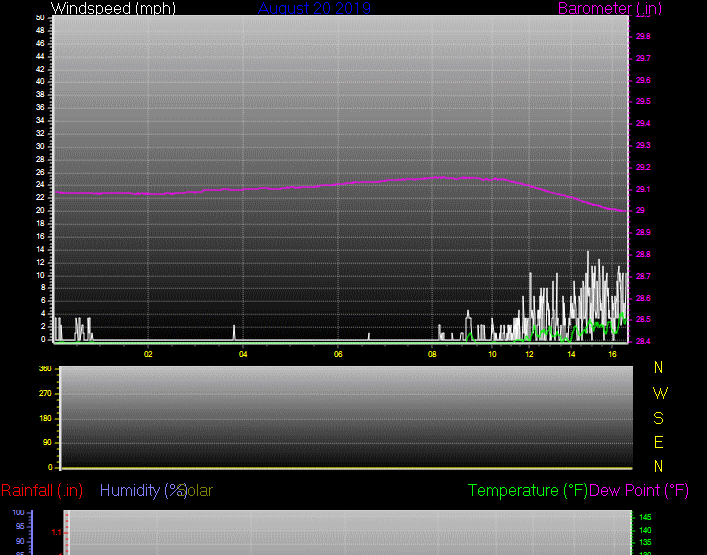The image size is (707, 555).
Task: Click the "August 20 2019" date heading
Action: [x=314, y=8]
